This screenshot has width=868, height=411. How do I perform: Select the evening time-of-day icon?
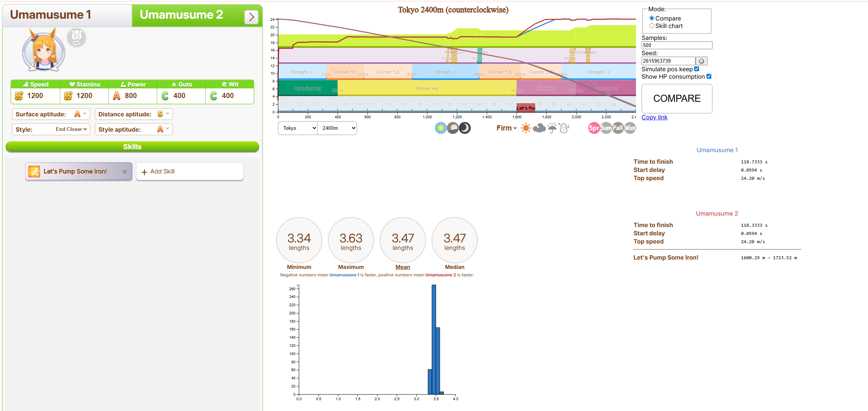click(x=452, y=128)
